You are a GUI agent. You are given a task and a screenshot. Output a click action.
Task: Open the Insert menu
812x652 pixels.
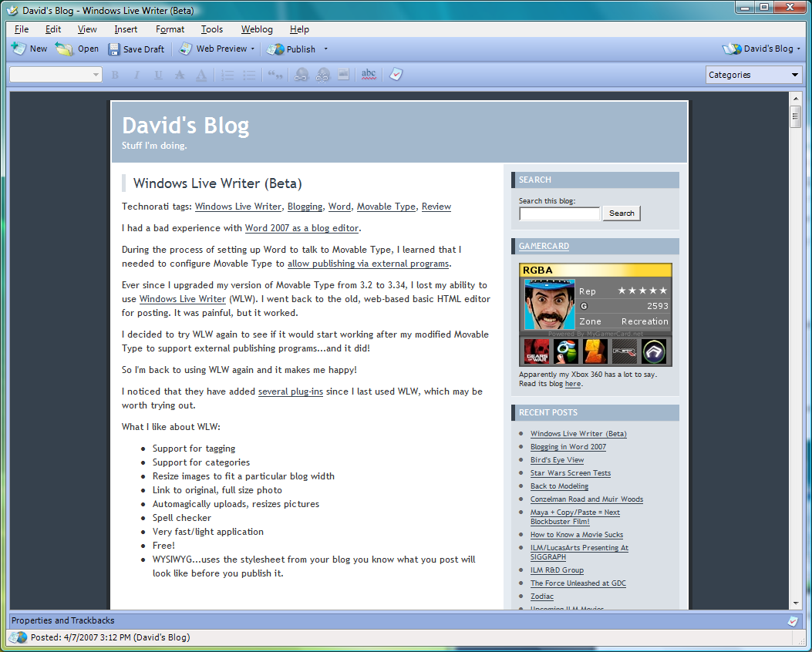[x=126, y=29]
